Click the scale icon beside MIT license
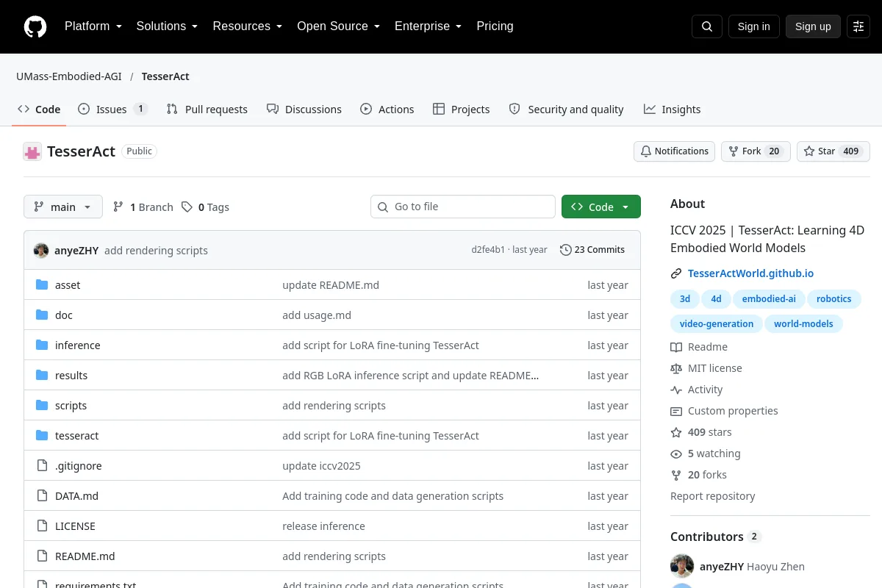Image resolution: width=882 pixels, height=588 pixels. tap(676, 368)
